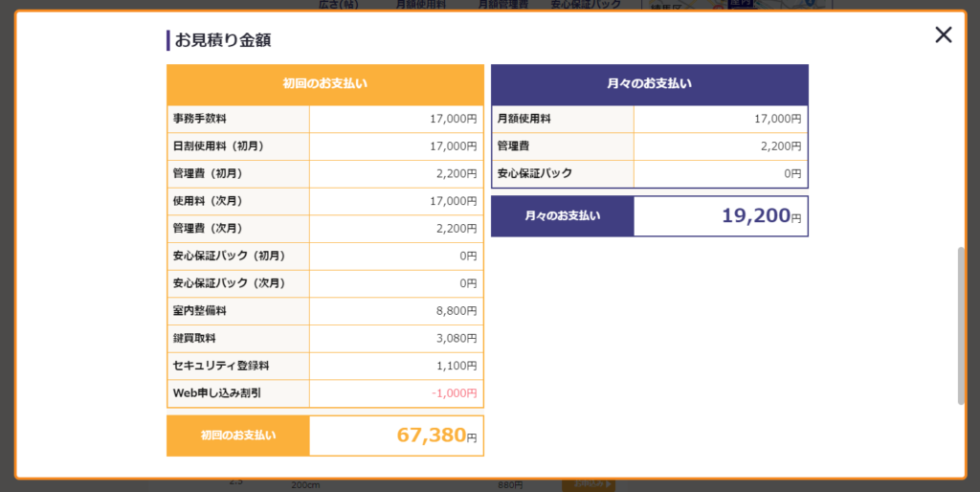Click the 室内整備料 row label
This screenshot has height=492, width=980.
click(200, 311)
